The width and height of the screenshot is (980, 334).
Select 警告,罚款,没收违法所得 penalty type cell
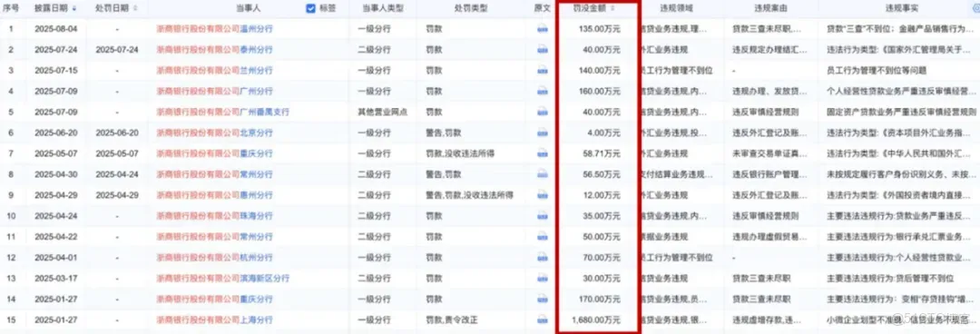coord(469,195)
